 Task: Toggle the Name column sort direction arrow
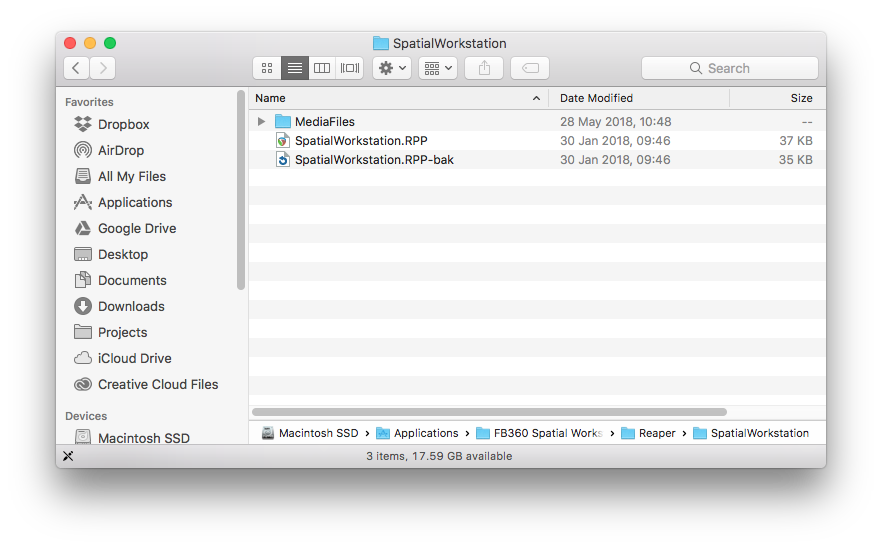pos(537,98)
